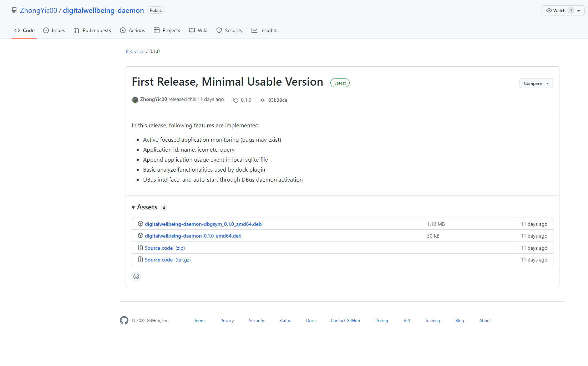Screen dimensions: 588x366
Task: Click the tag icon next to 0.1.0
Action: click(x=235, y=100)
